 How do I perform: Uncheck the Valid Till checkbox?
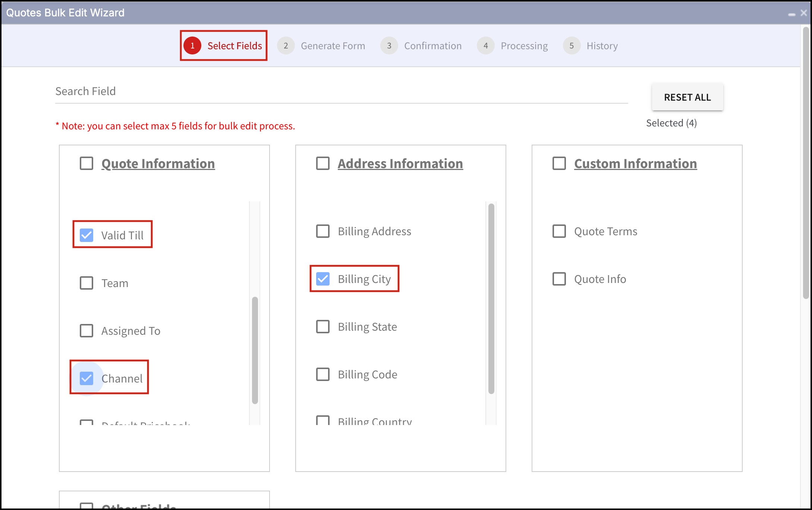tap(86, 235)
